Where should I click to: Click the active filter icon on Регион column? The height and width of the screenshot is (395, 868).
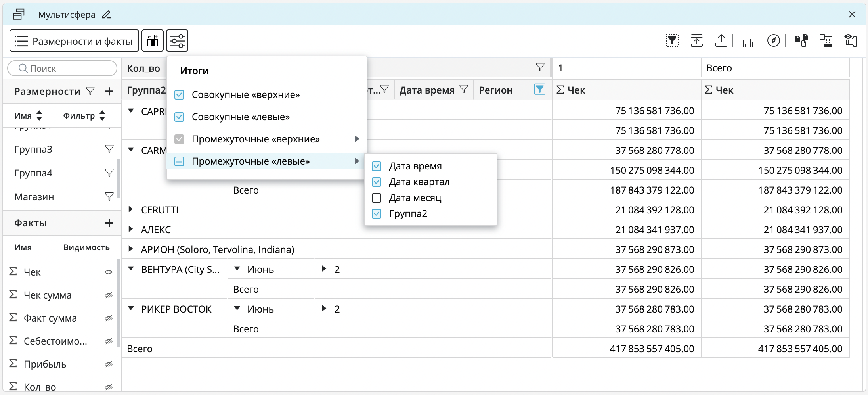point(539,90)
